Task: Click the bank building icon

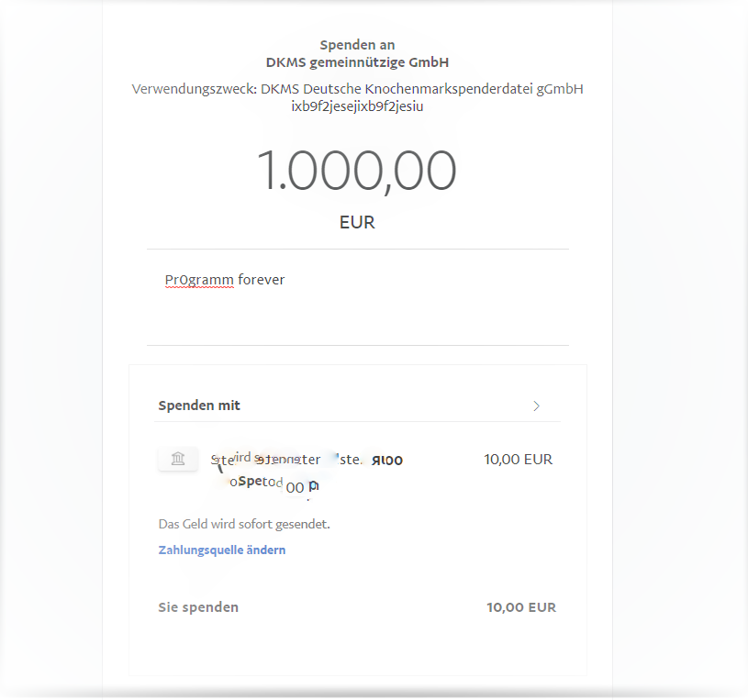Action: tap(178, 459)
